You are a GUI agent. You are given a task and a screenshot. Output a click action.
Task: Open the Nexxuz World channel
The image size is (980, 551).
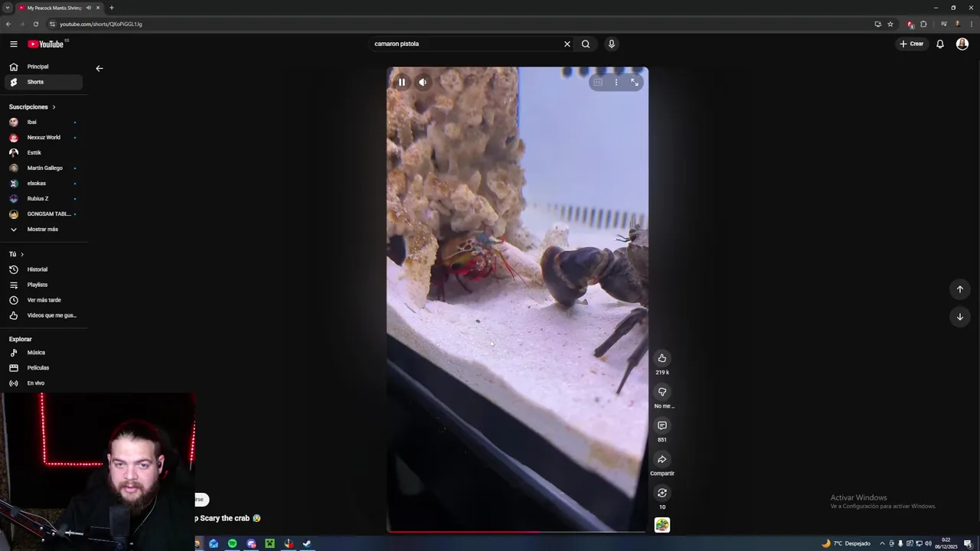click(43, 137)
